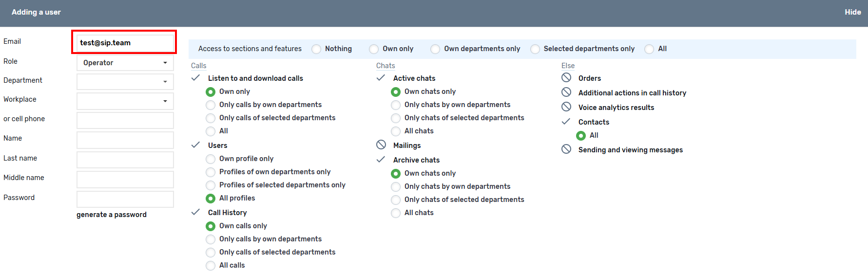Open the Role dropdown showing Operator
The width and height of the screenshot is (868, 273).
[x=125, y=63]
